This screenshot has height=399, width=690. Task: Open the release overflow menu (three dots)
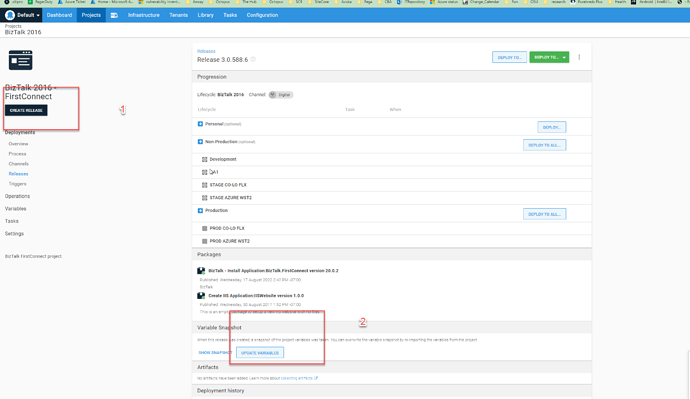coord(579,57)
